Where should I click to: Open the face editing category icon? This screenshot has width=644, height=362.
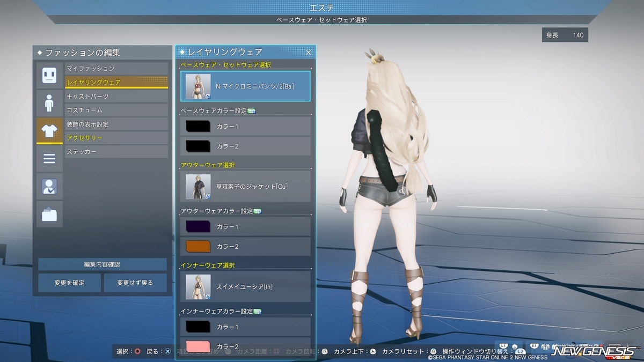coord(49,75)
